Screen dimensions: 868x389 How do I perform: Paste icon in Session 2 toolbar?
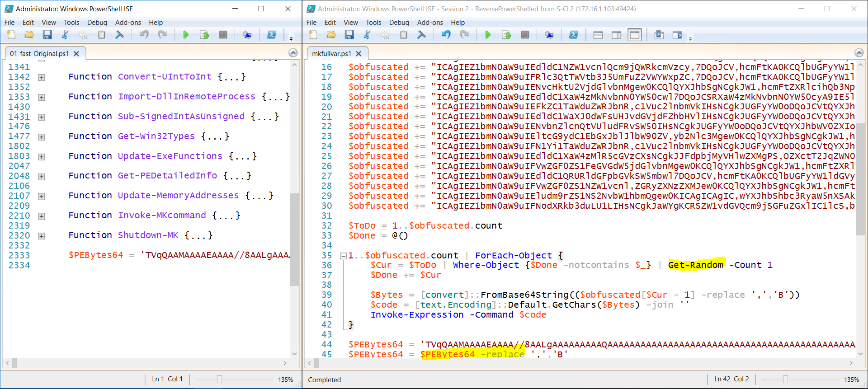click(x=404, y=35)
